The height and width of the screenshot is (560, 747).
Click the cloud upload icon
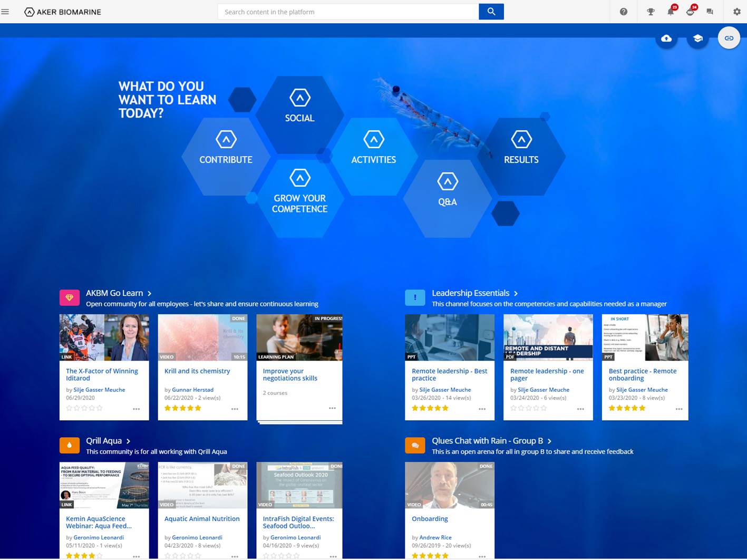tap(666, 38)
